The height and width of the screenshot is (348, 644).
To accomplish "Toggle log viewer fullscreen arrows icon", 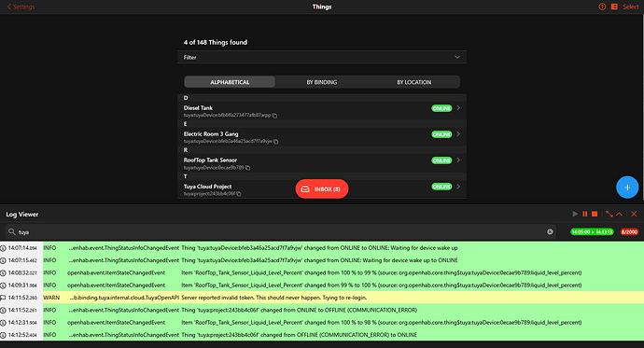I will (609, 214).
